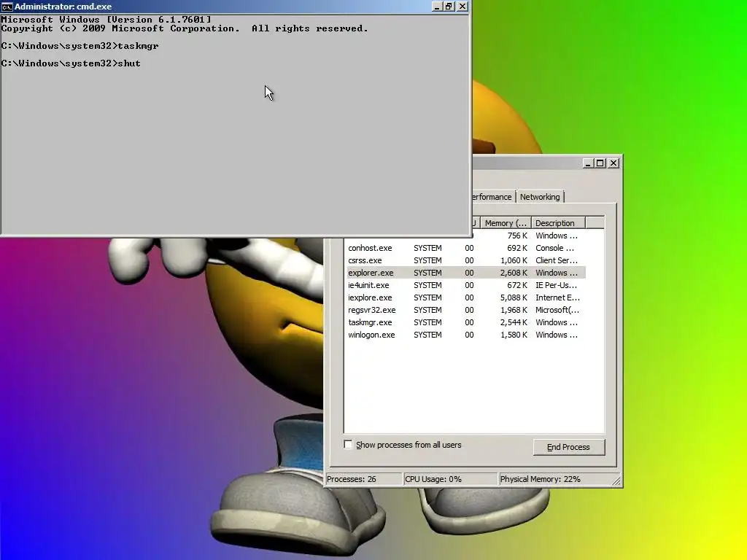
Task: Select the winlogon.exe process row
Action: click(x=465, y=335)
